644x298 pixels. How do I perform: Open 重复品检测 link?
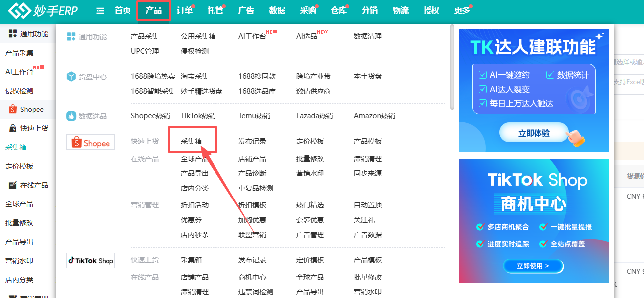[256, 188]
